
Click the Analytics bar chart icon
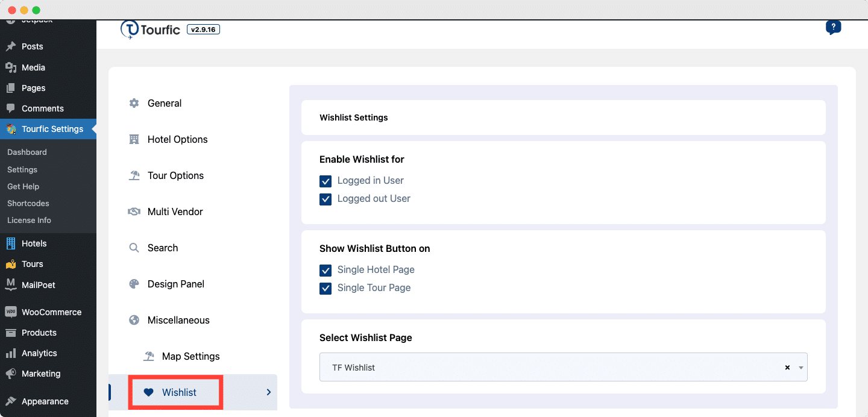tap(11, 353)
